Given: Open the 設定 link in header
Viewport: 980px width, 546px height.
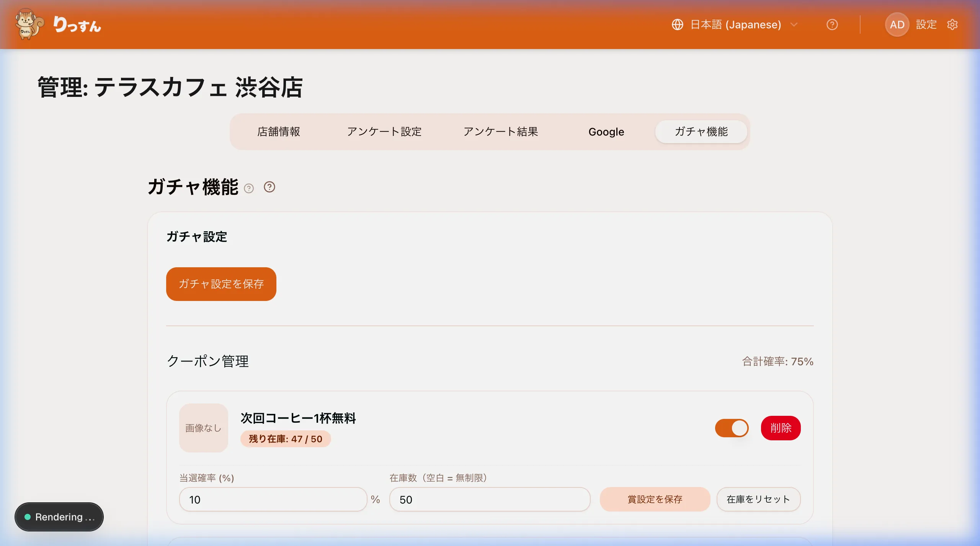Looking at the screenshot, I should pyautogui.click(x=926, y=25).
